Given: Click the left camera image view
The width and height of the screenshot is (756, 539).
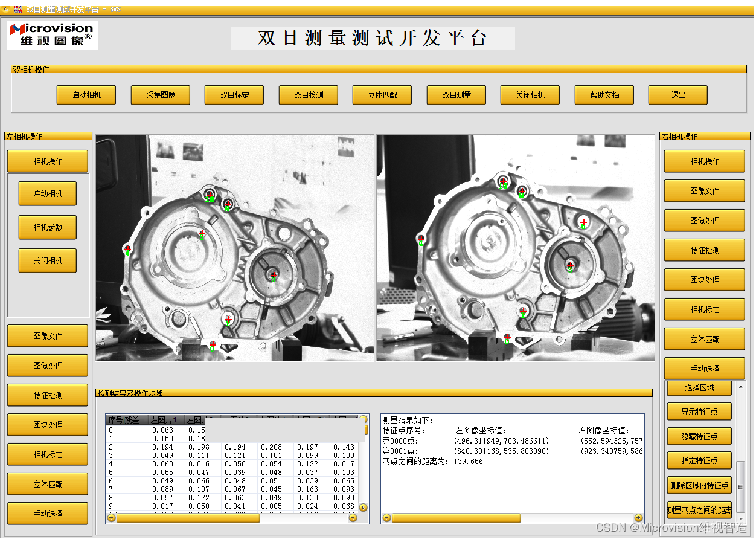Looking at the screenshot, I should pos(234,248).
